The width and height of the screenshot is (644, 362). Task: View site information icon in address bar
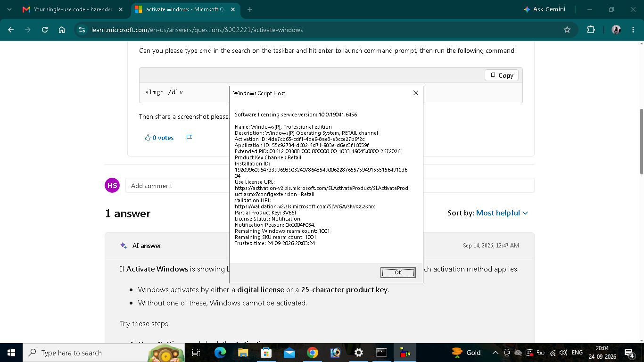pos(82,30)
